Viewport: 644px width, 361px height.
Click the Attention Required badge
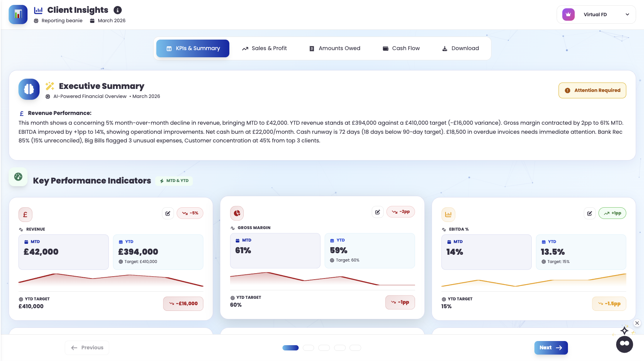(592, 90)
